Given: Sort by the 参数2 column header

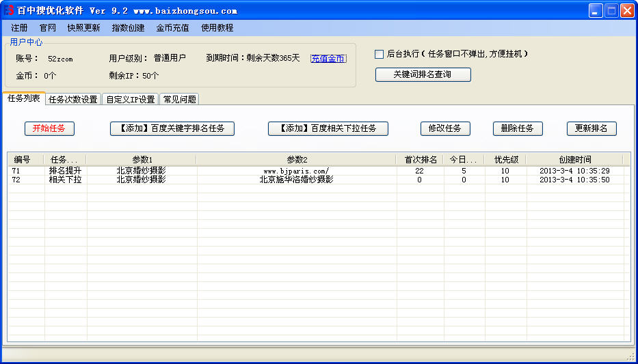Looking at the screenshot, I should tap(297, 159).
